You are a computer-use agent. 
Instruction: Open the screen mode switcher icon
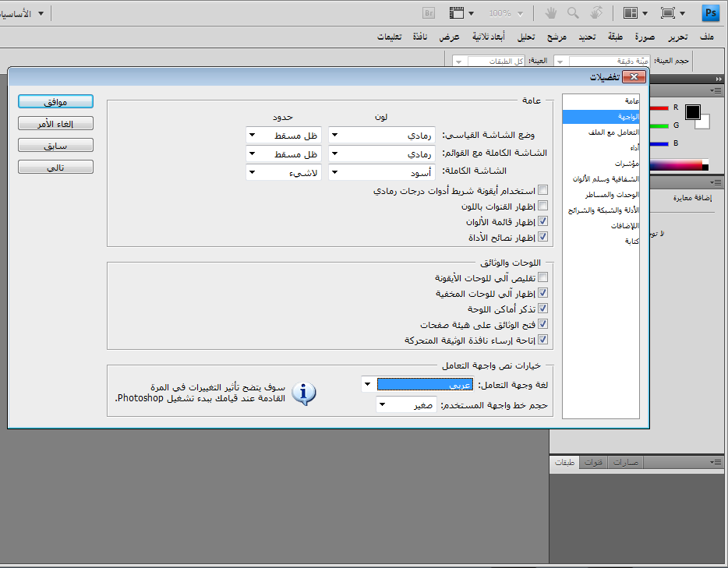[x=668, y=13]
